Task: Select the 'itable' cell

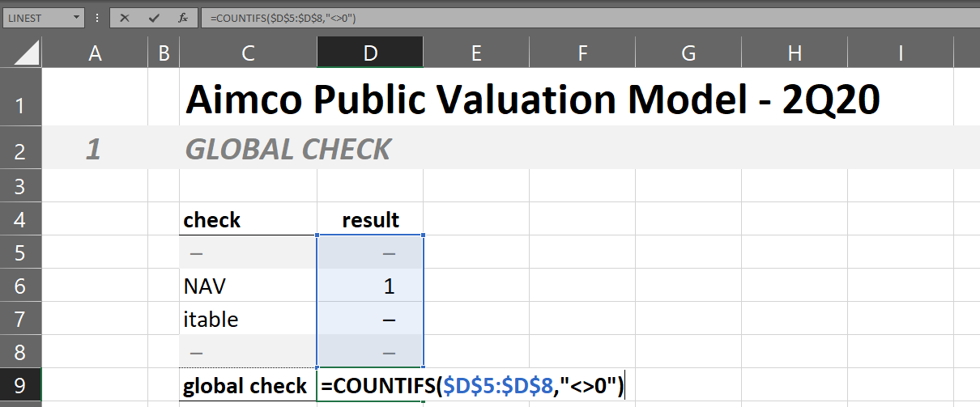Action: point(248,319)
